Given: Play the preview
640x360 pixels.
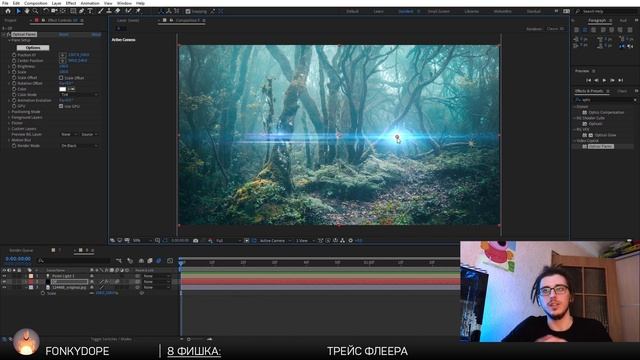Looking at the screenshot, I should pyautogui.click(x=604, y=80).
